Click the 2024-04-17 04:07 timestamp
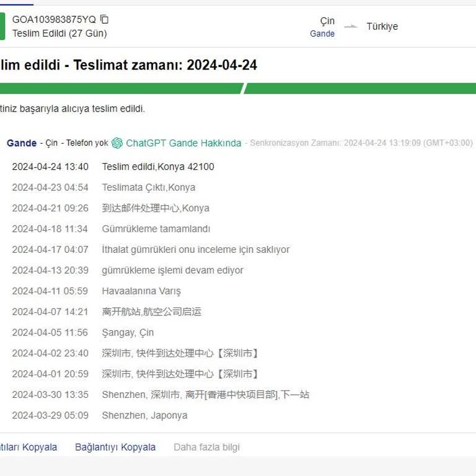This screenshot has height=476, width=476. (50, 250)
